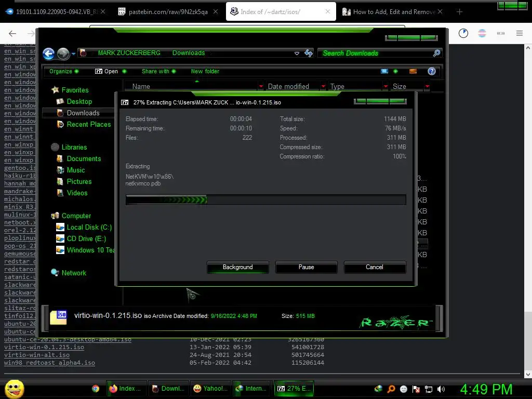
Task: Select CD Drive (E:)
Action: [x=86, y=239]
